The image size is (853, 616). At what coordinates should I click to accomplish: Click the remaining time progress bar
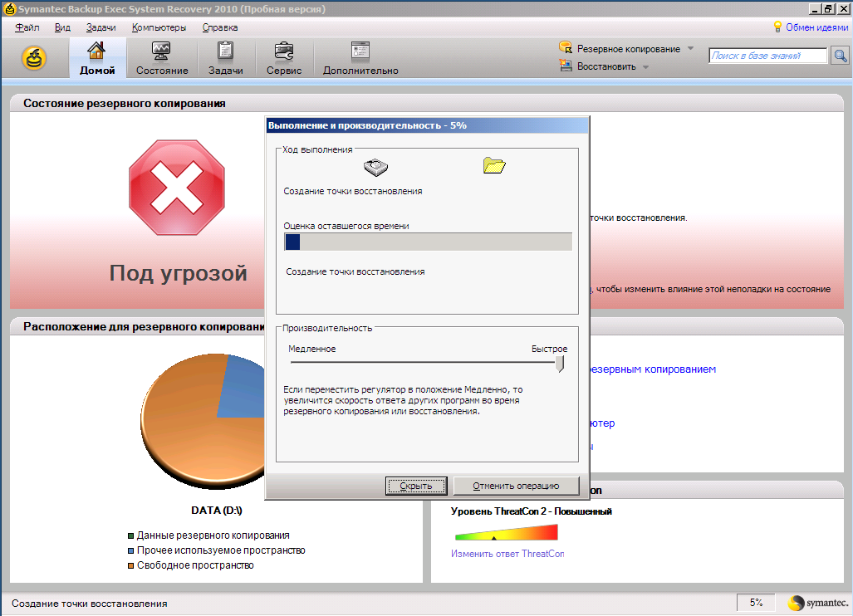[428, 242]
